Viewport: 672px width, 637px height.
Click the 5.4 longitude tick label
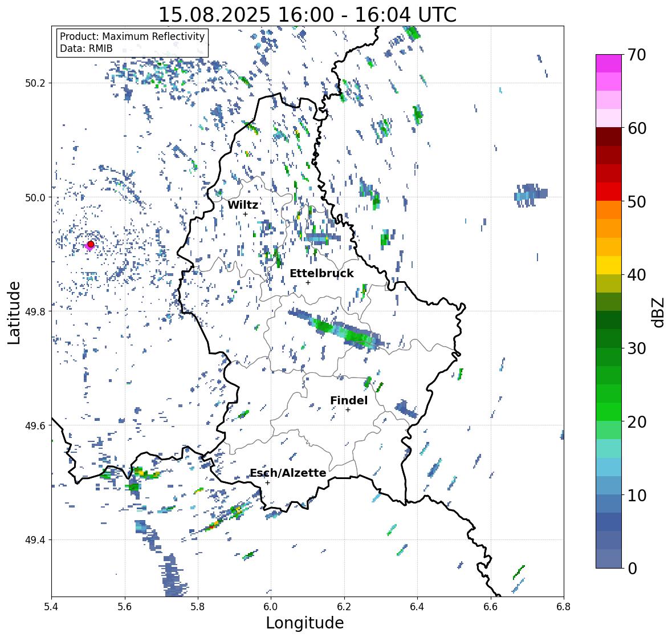51,607
